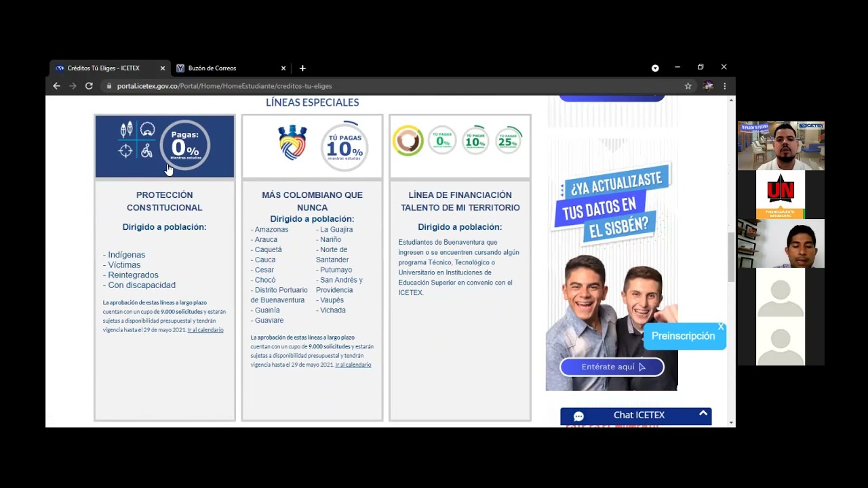Image resolution: width=868 pixels, height=488 pixels.
Task: Click the Tú Pagas 10% badge in Talento card
Action: click(x=475, y=140)
